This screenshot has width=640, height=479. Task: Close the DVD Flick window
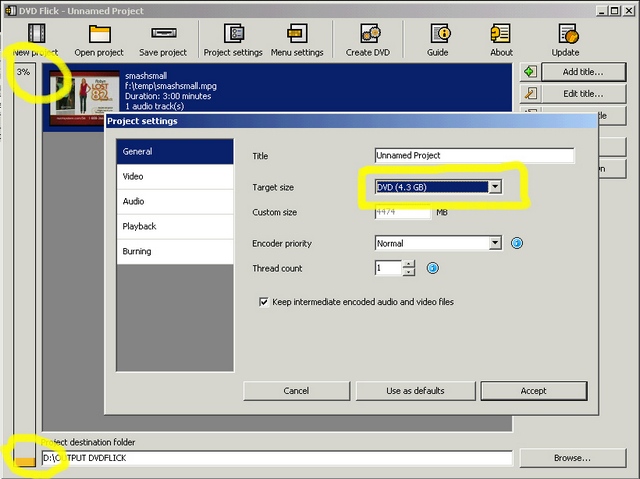[x=629, y=11]
